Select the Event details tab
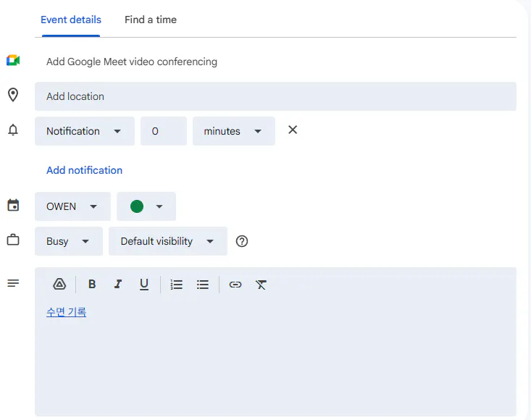 [x=71, y=20]
